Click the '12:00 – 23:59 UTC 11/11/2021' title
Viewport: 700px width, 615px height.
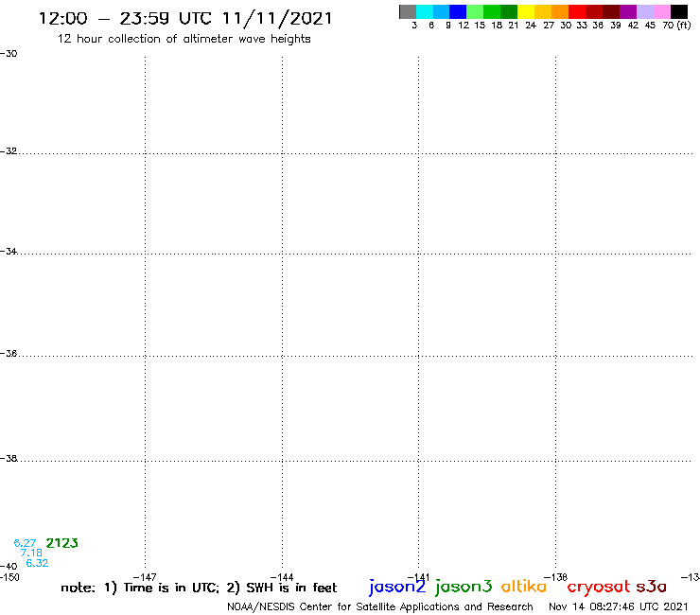[x=185, y=19]
